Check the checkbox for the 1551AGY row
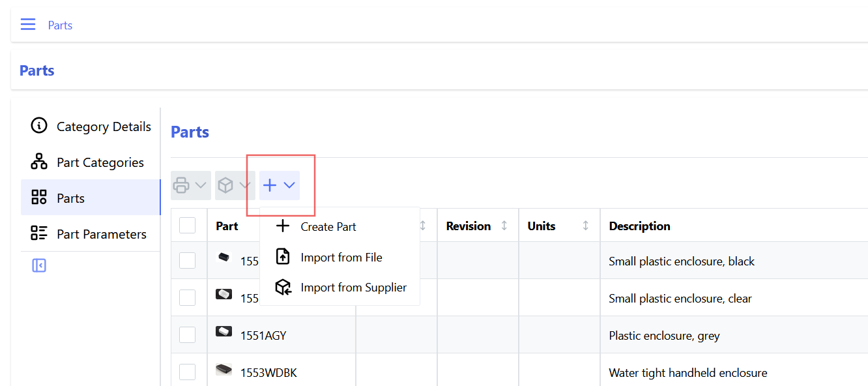 pyautogui.click(x=188, y=334)
